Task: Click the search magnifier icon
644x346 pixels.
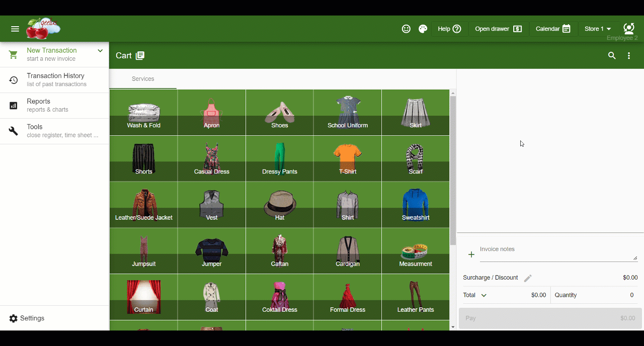Action: click(x=612, y=56)
